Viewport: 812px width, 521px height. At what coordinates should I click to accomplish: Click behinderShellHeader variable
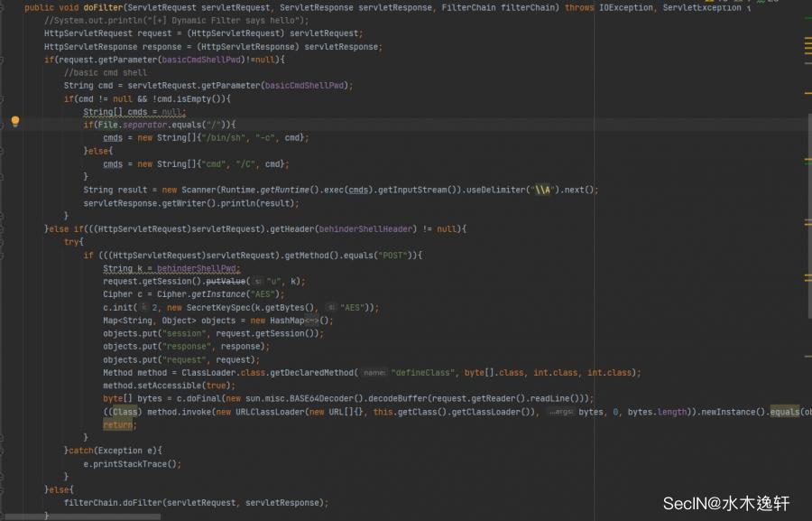(x=365, y=229)
